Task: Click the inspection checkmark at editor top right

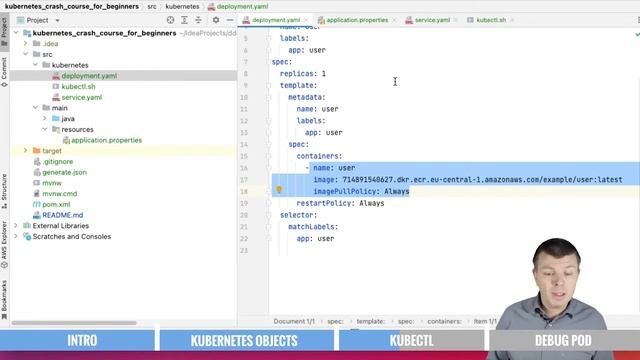Action: pos(637,35)
